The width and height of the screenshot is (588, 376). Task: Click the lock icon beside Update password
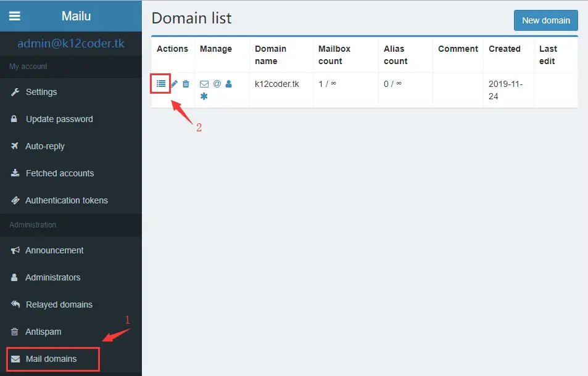pyautogui.click(x=14, y=119)
